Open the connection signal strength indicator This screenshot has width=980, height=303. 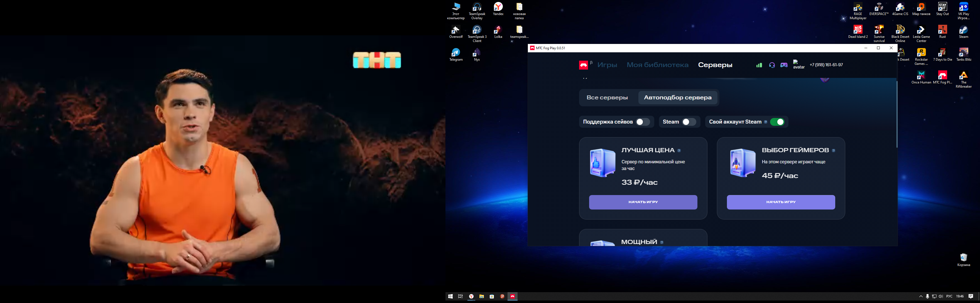click(759, 65)
